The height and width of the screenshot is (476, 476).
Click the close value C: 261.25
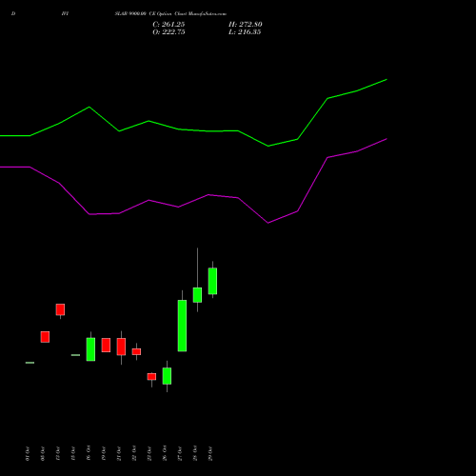[x=169, y=24]
